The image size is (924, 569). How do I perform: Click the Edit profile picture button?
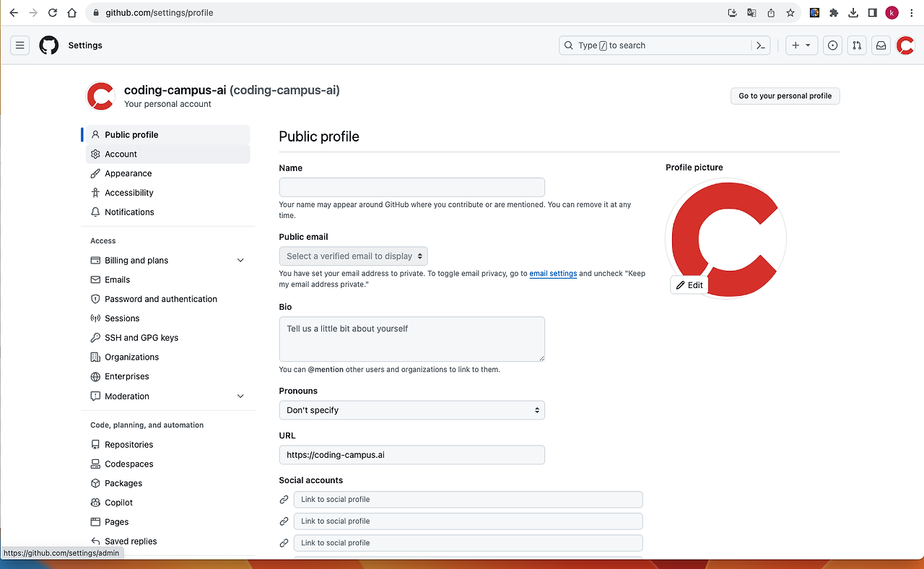[689, 285]
